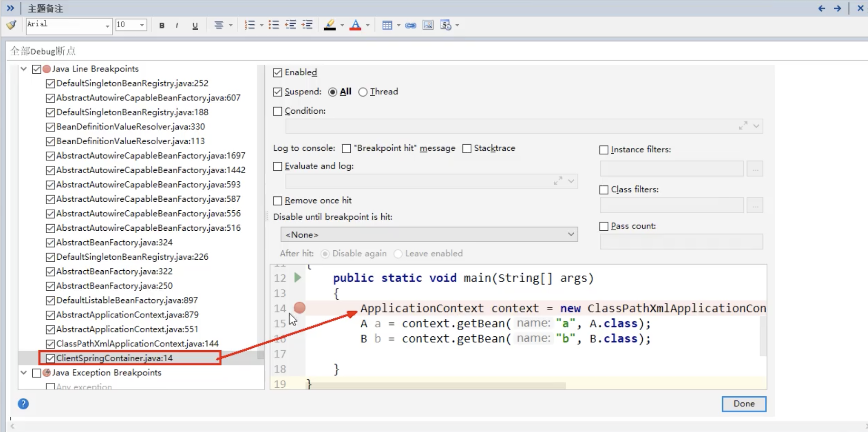868x432 pixels.
Task: Check Java Exception Breakpoints group checkbox
Action: (37, 373)
